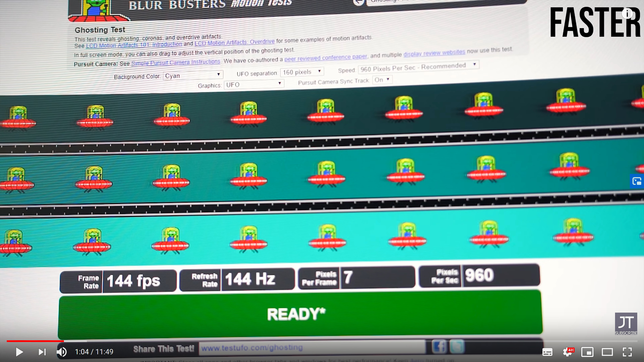This screenshot has height=362, width=644.
Task: Click the info card icon
Action: 627,13
